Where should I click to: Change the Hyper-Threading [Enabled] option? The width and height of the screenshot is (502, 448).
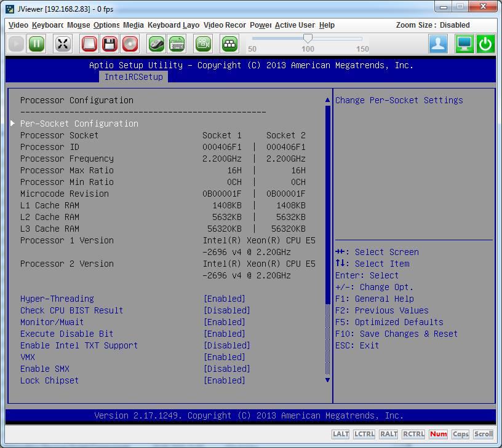click(x=225, y=299)
